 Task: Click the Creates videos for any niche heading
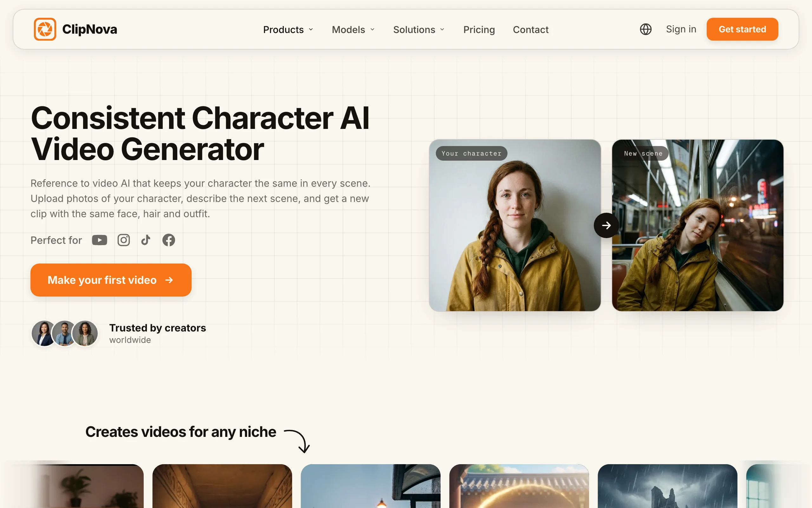180,432
